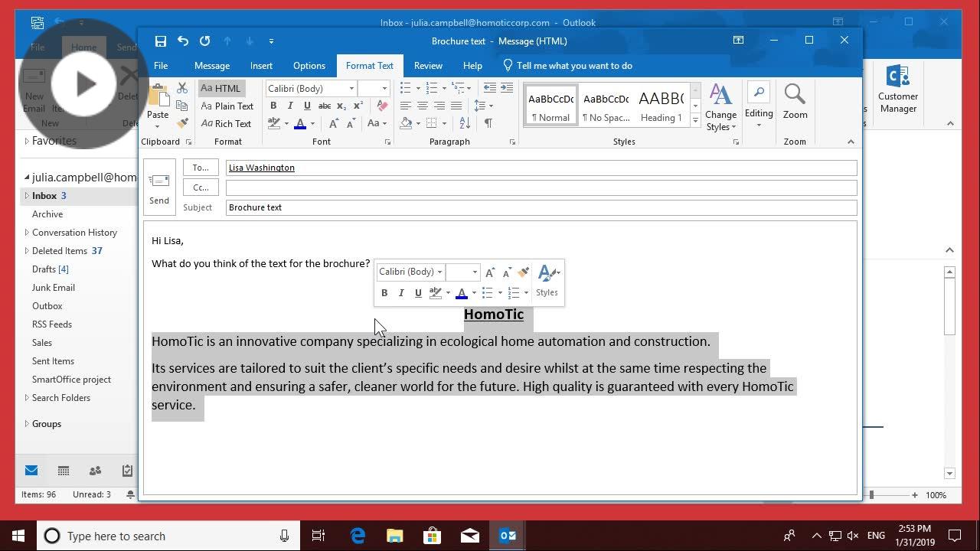Apply text highlight color in the ribbon
980x551 pixels.
[x=273, y=123]
